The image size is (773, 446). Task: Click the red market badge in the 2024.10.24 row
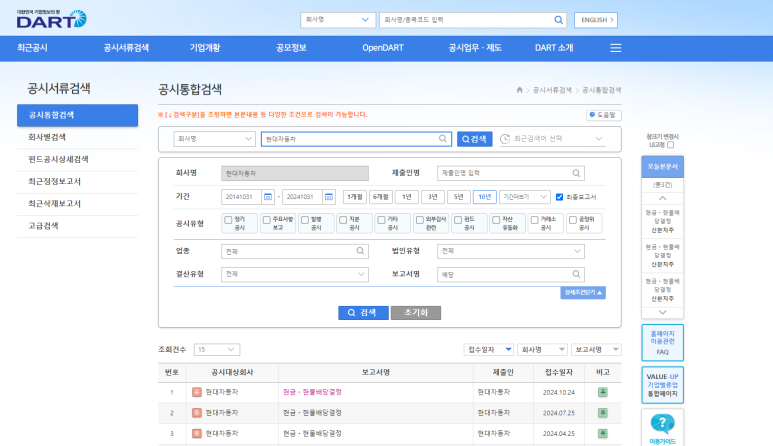(197, 392)
